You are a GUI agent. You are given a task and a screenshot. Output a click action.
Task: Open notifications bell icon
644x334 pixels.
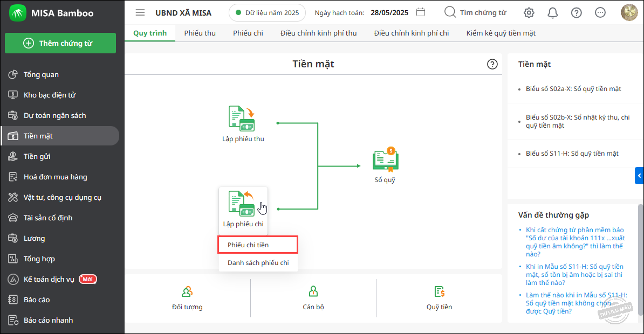pos(553,13)
